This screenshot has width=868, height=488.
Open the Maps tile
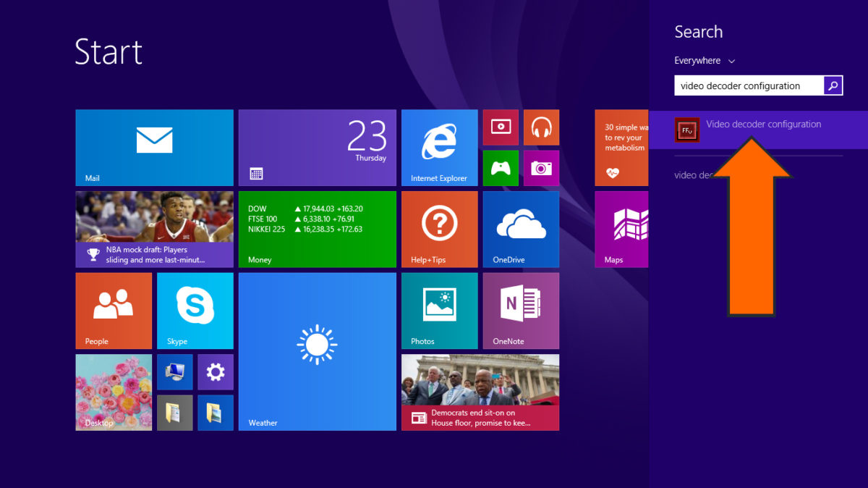(621, 230)
